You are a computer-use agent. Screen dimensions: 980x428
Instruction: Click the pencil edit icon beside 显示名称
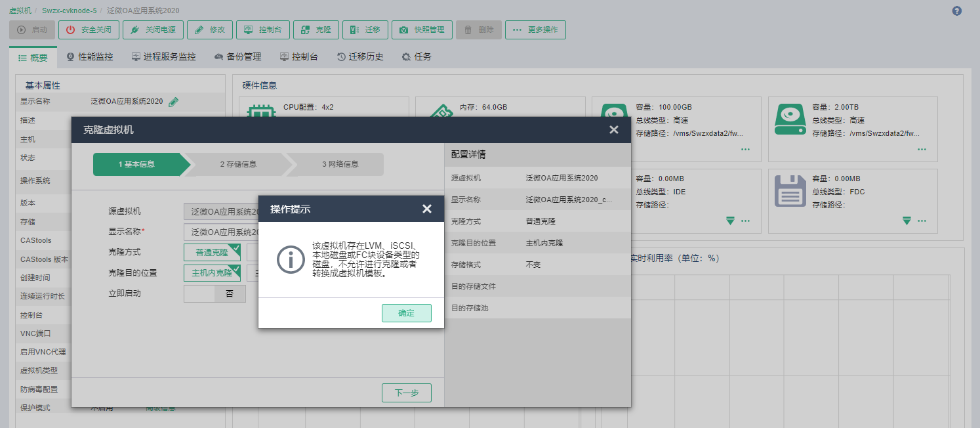[173, 102]
